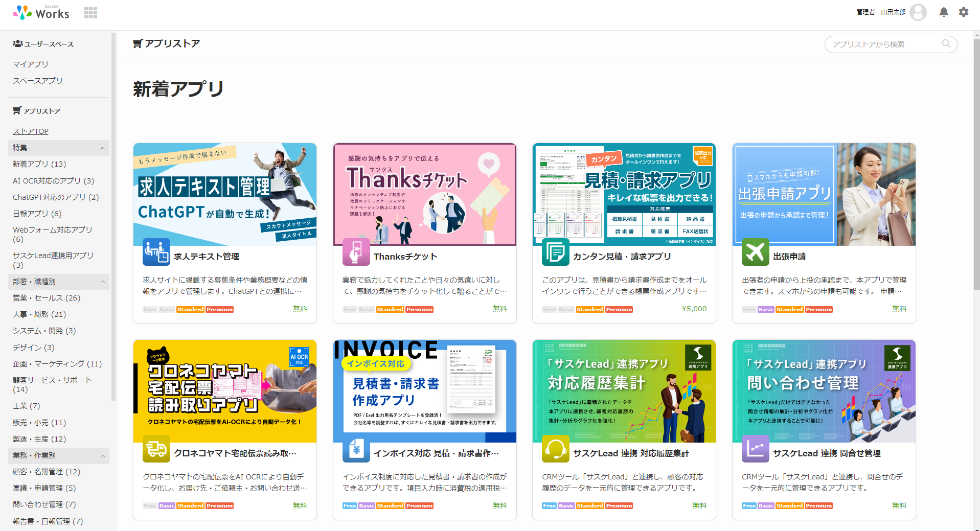Open the 求人テキスト管理 banner image
The image size is (980, 531).
[225, 194]
